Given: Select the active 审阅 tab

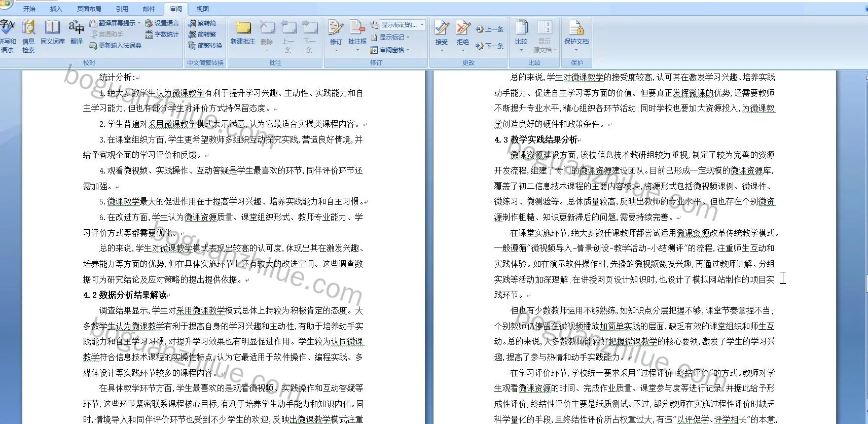Looking at the screenshot, I should [176, 9].
